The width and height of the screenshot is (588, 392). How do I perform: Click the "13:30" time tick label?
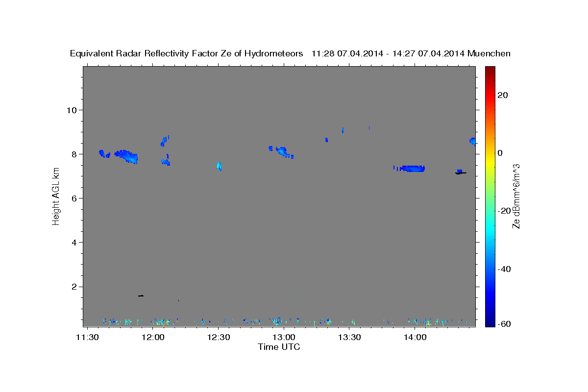[x=350, y=338]
